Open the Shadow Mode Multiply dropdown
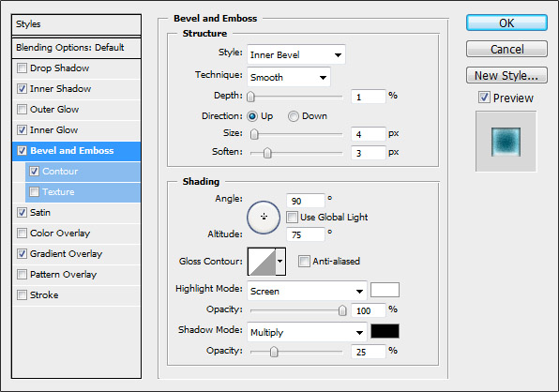The height and width of the screenshot is (392, 559). [x=307, y=332]
